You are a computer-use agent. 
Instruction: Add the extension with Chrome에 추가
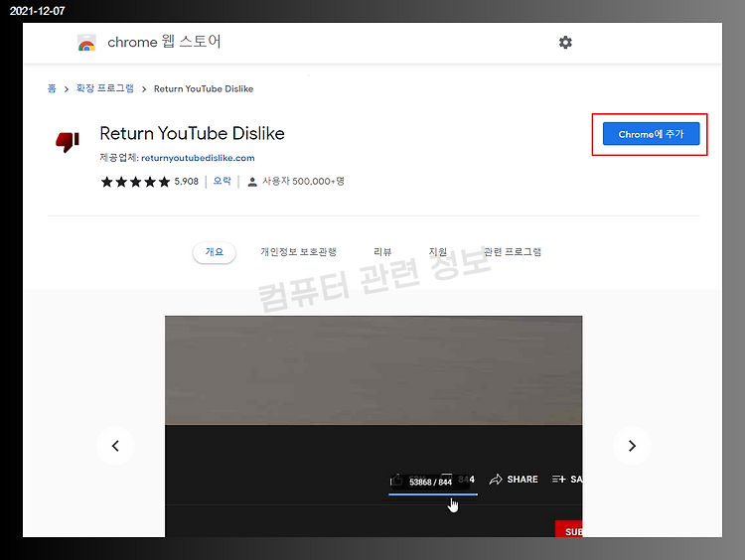coord(651,134)
